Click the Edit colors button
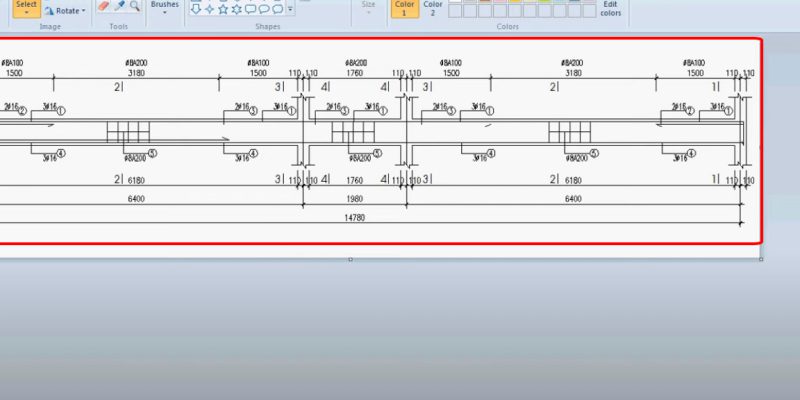 point(611,9)
